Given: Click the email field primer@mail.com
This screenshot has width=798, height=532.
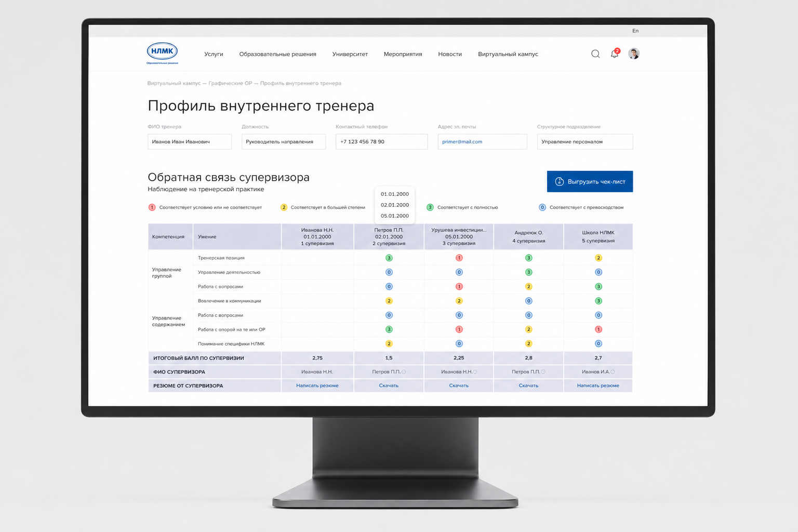Looking at the screenshot, I should click(x=483, y=142).
